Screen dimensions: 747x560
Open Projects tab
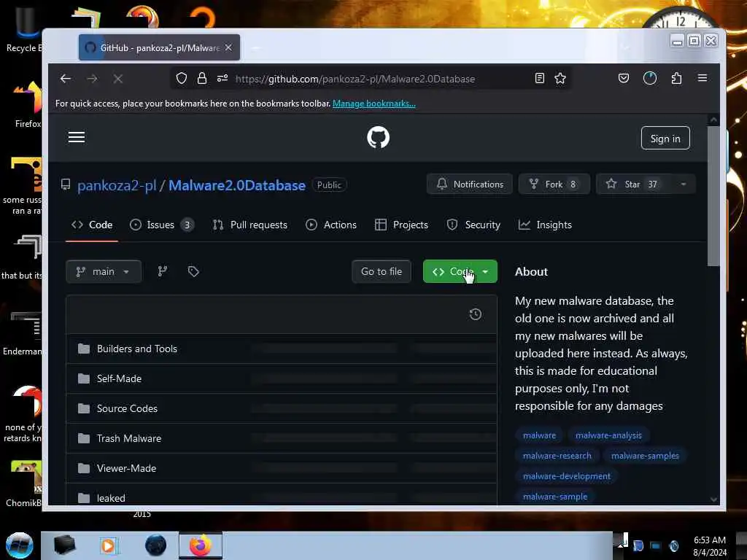click(x=402, y=225)
